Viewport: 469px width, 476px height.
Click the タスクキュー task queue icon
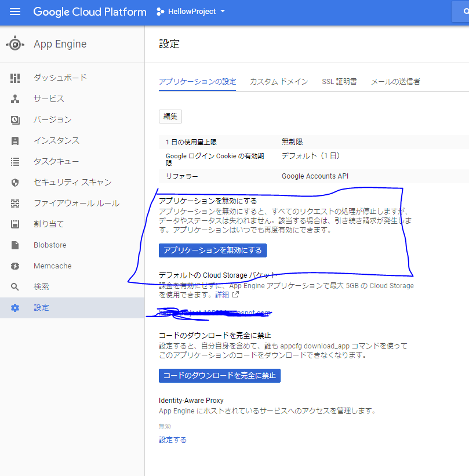[15, 162]
